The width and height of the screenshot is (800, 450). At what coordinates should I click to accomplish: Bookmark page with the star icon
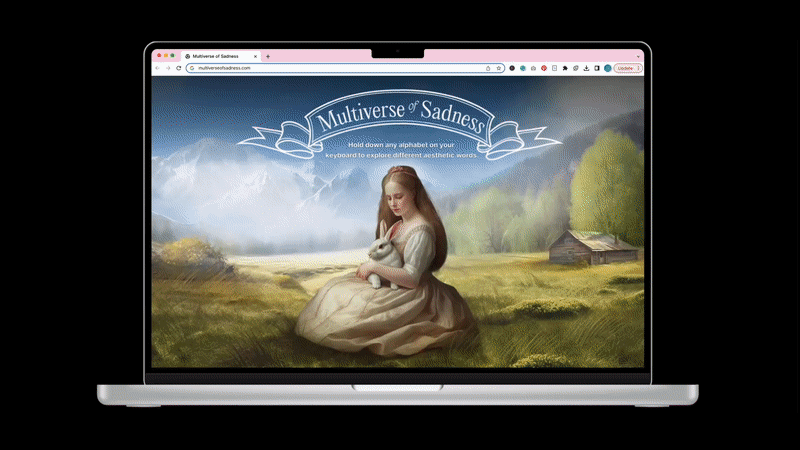coord(499,68)
